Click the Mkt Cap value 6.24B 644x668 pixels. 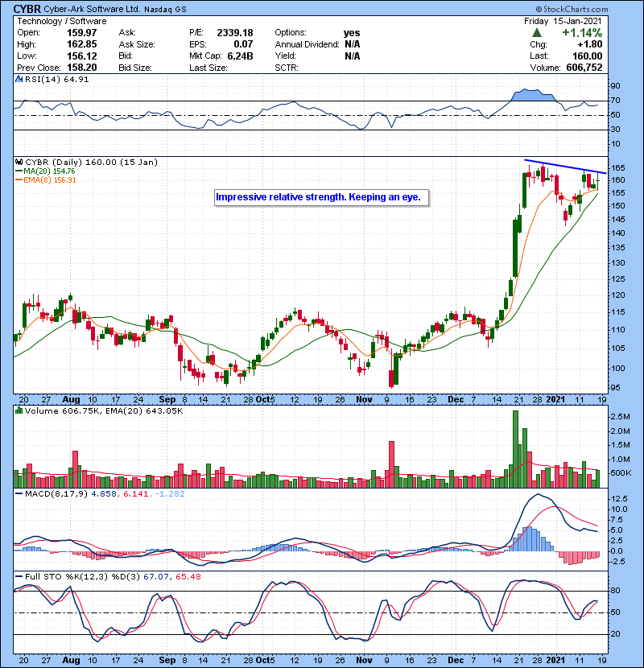click(x=241, y=56)
